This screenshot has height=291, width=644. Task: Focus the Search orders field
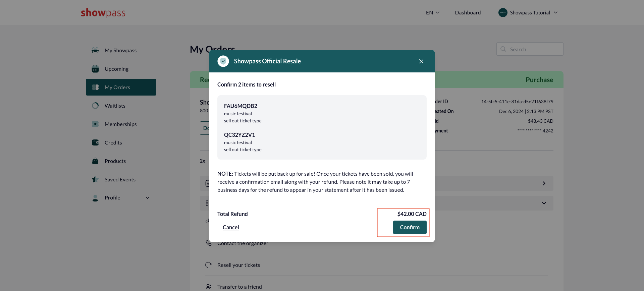click(530, 49)
